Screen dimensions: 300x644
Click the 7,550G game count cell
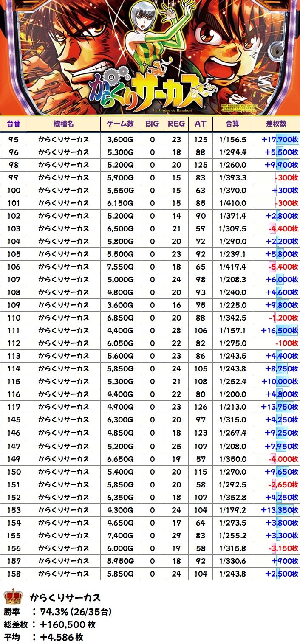[x=120, y=267]
